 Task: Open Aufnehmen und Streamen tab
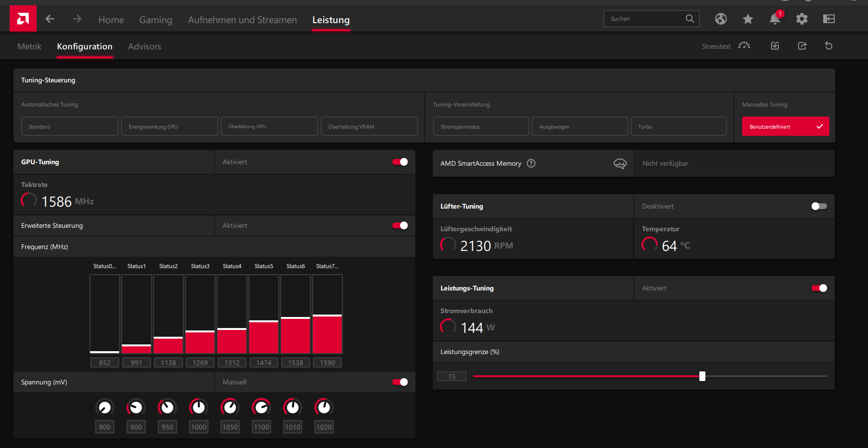pos(242,20)
